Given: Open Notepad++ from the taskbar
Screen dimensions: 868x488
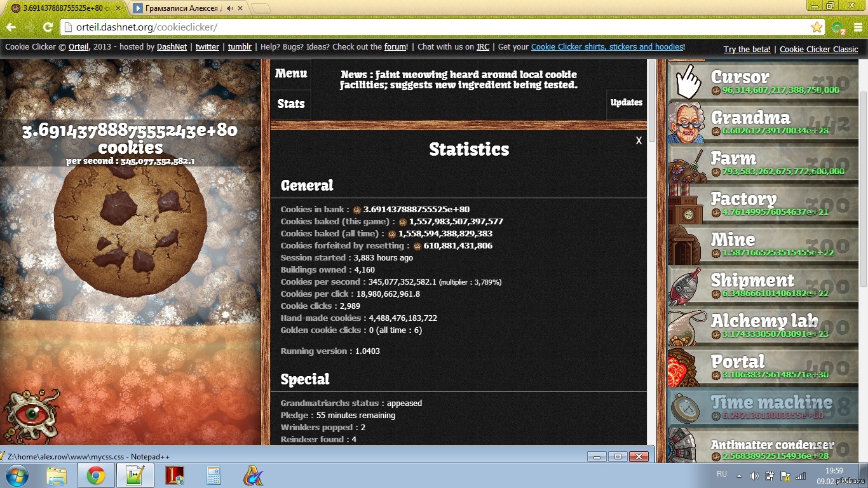Looking at the screenshot, I should [135, 473].
